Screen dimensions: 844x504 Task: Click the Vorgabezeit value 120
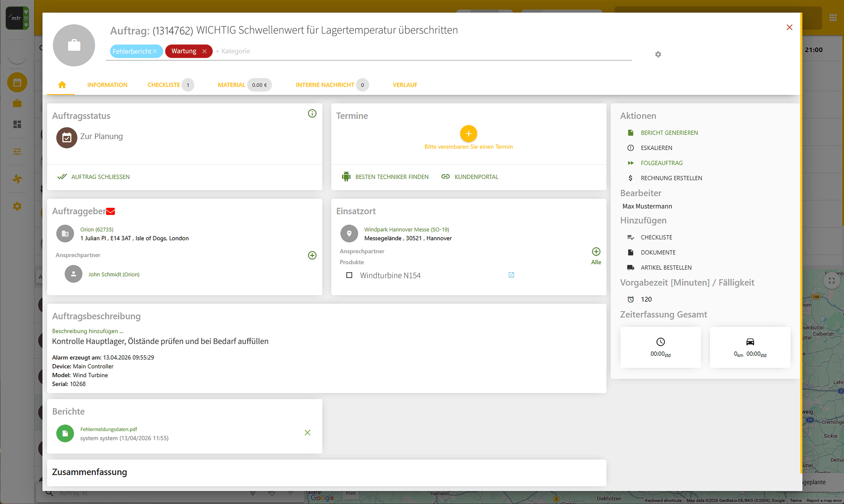pos(646,299)
